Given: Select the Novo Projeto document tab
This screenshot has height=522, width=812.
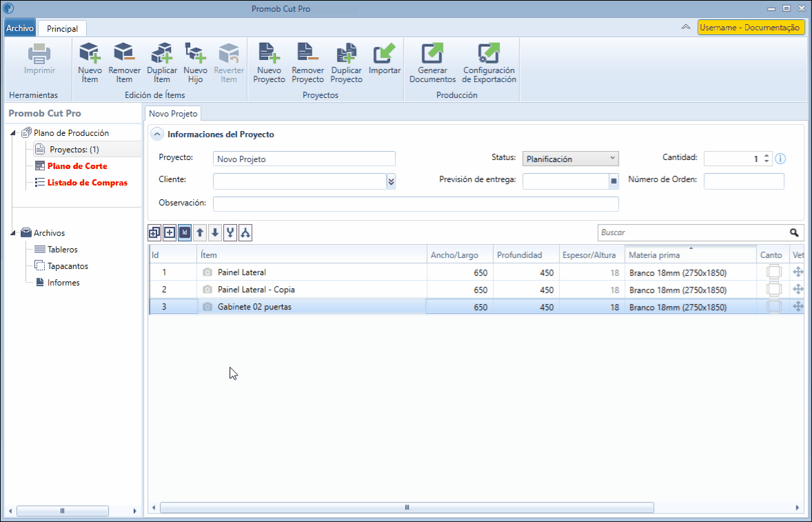Looking at the screenshot, I should tap(173, 113).
